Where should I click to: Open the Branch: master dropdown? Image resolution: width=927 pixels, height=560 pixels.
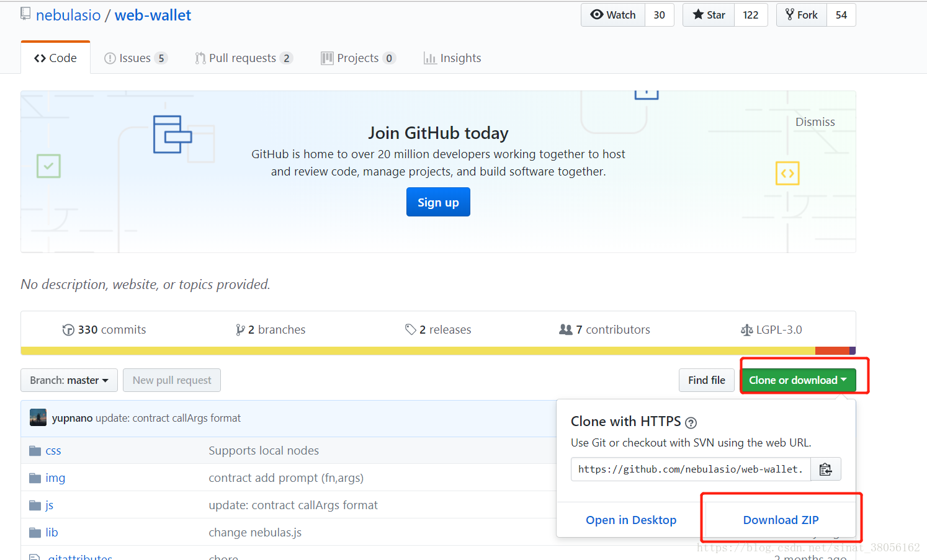(69, 380)
